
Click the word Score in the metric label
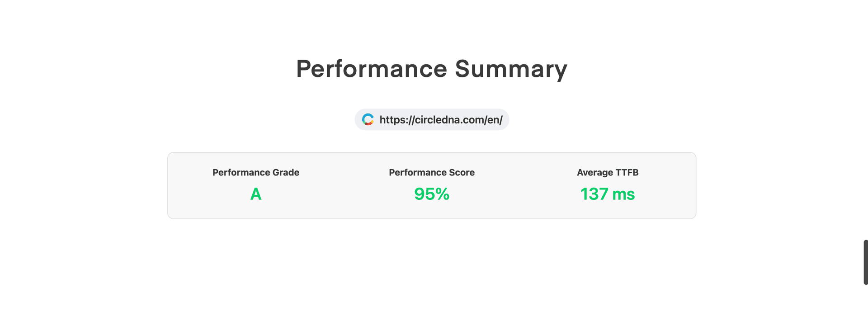click(x=462, y=172)
